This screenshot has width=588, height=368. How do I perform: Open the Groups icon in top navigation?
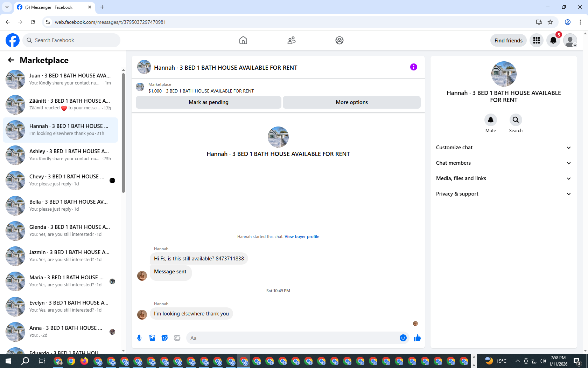pos(339,40)
